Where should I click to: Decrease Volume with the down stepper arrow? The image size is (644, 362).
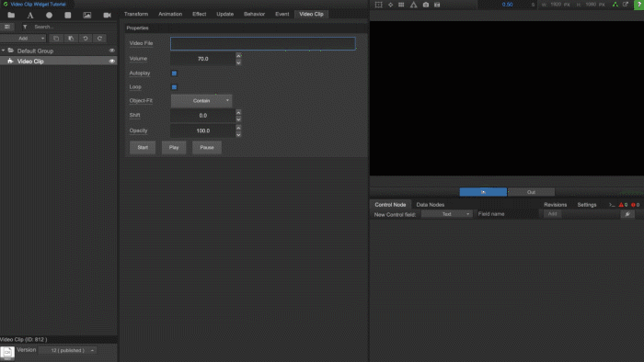pyautogui.click(x=238, y=62)
